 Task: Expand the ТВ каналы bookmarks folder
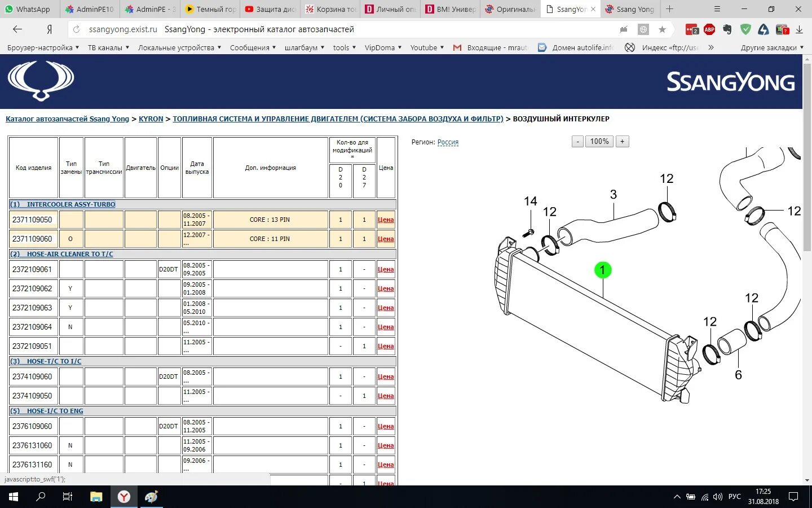point(108,47)
